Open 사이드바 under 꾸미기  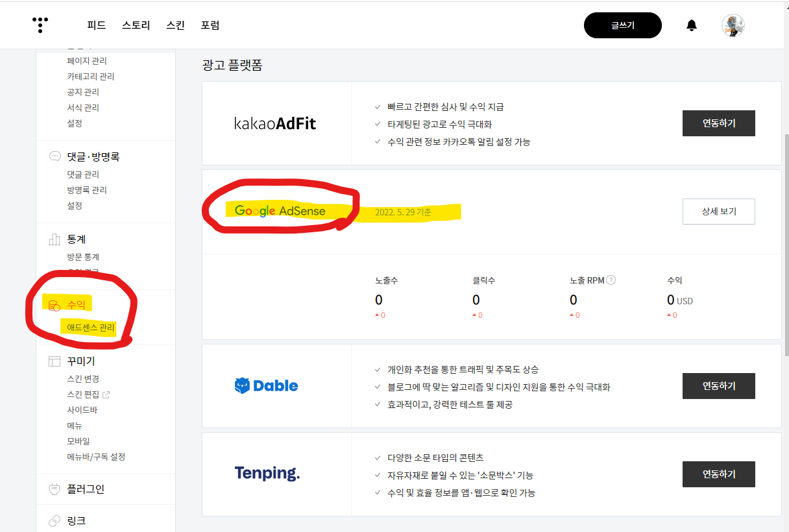(81, 410)
